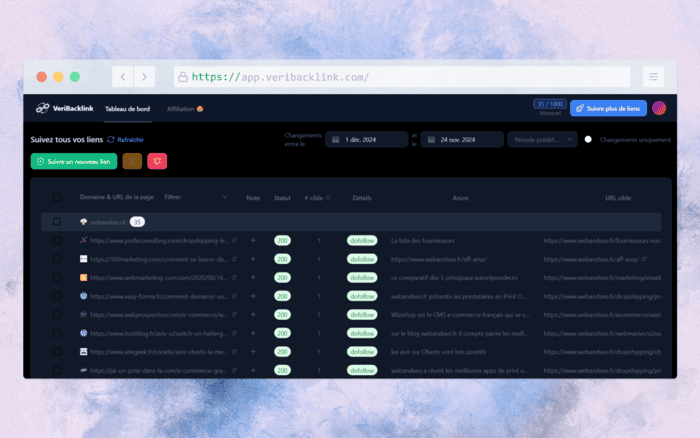Image resolution: width=700 pixels, height=438 pixels.
Task: Click anchor 'ce comparatif des 3 principaux autorépondeurs'
Action: [x=454, y=278]
